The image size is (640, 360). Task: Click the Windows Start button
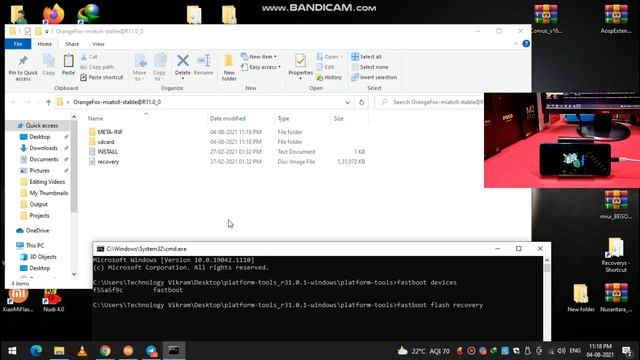point(12,351)
